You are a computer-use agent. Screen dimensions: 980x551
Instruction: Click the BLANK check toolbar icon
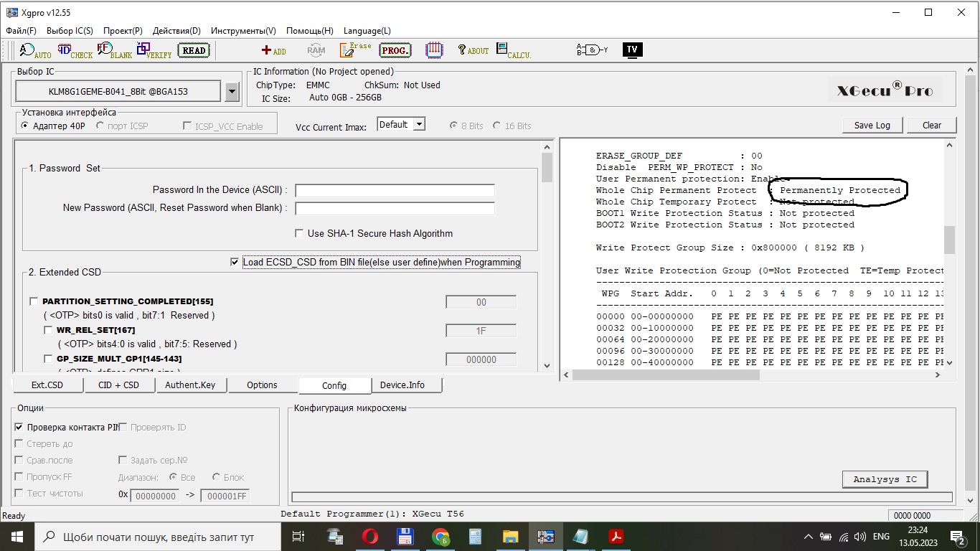click(x=115, y=50)
